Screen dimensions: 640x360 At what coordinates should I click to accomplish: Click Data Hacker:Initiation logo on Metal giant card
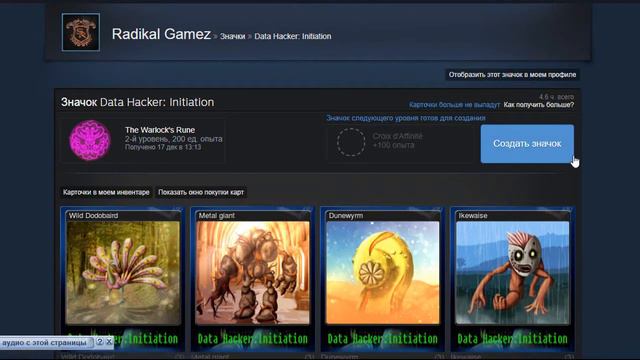[x=253, y=339]
